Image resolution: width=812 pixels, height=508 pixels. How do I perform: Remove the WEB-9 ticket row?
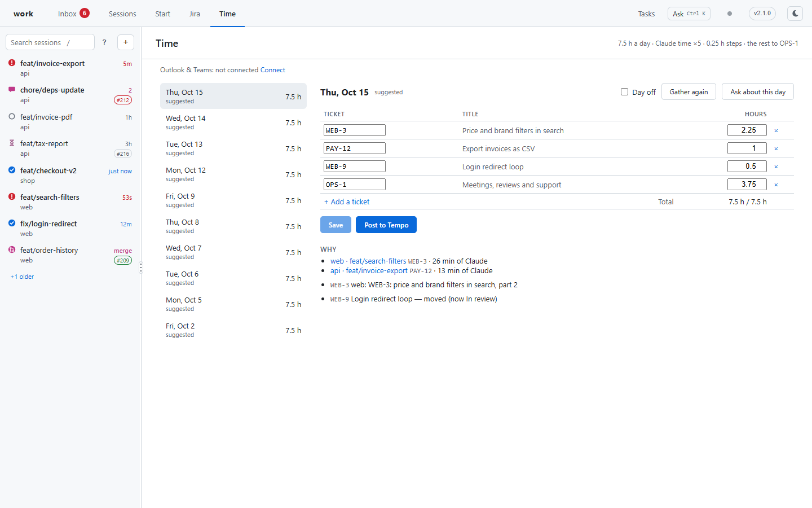(x=776, y=167)
